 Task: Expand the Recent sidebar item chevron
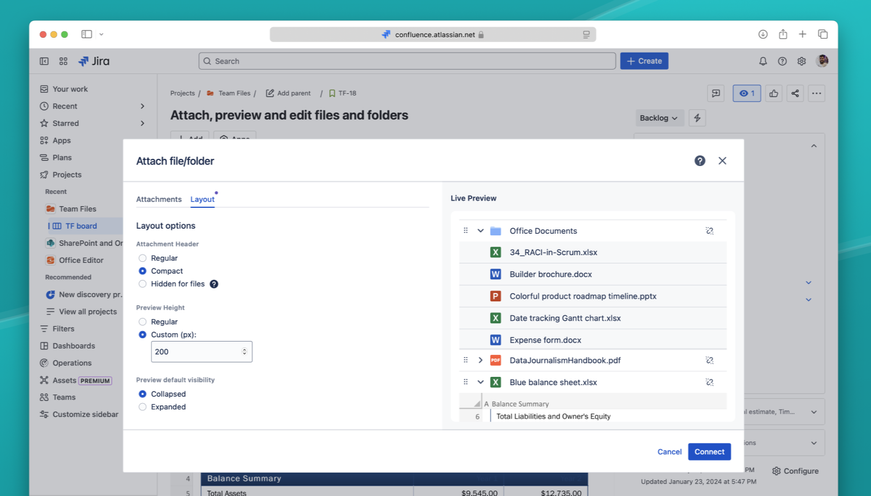[142, 106]
